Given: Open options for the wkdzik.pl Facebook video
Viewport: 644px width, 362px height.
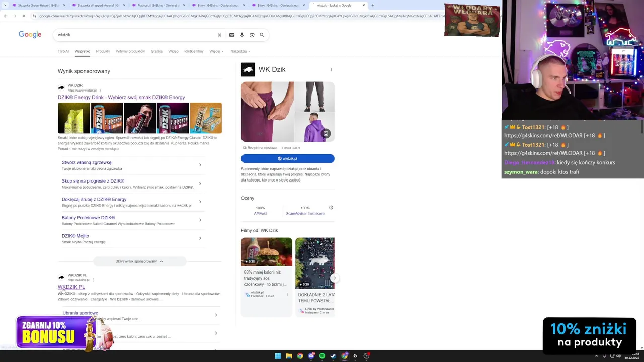Looking at the screenshot, I should coord(287,294).
